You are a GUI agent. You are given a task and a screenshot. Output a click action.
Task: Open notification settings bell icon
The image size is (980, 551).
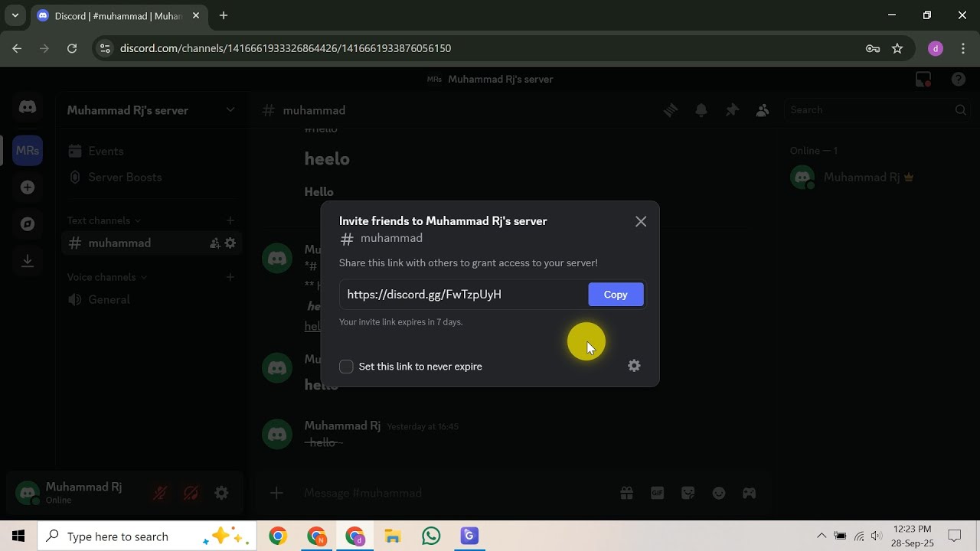[x=701, y=110]
